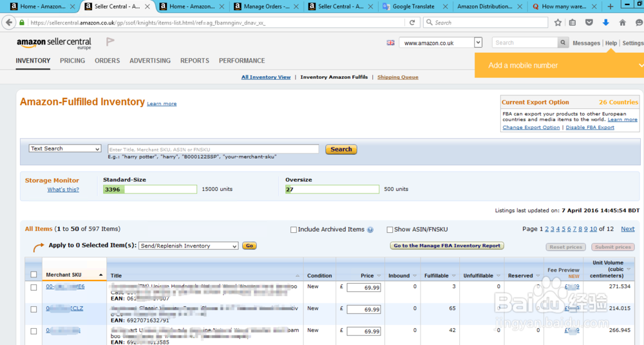Open the ORDERS menu
644x345 pixels.
click(x=107, y=61)
